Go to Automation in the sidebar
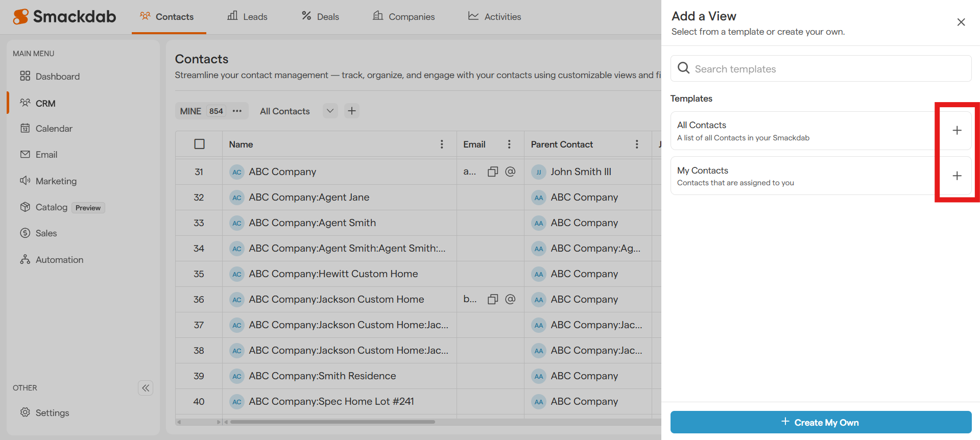The width and height of the screenshot is (980, 440). 59,260
